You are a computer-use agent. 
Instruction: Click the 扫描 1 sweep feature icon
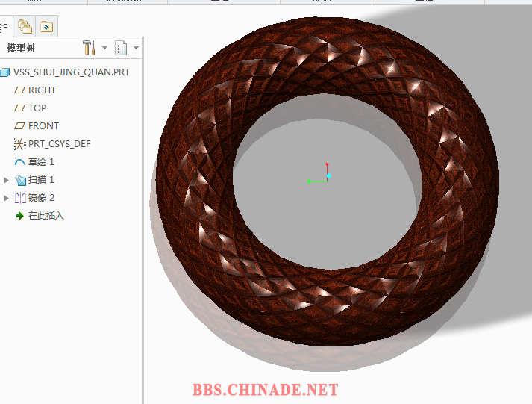point(19,180)
